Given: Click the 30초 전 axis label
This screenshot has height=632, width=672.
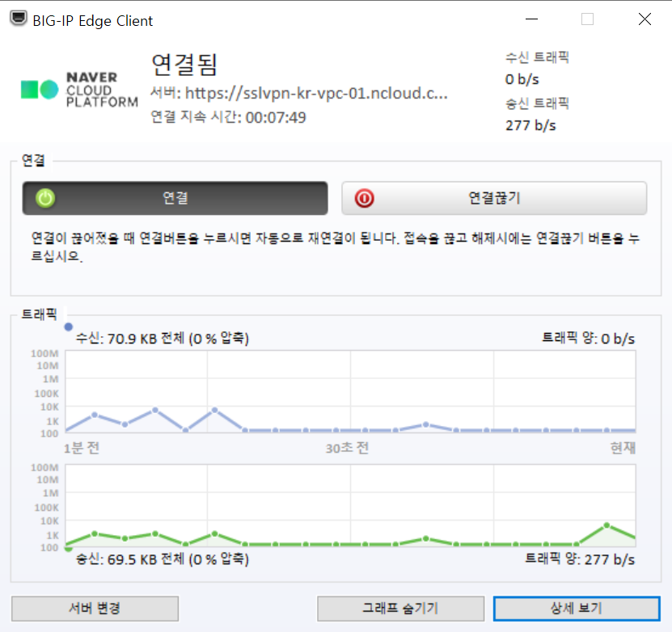Looking at the screenshot, I should pyautogui.click(x=347, y=449).
